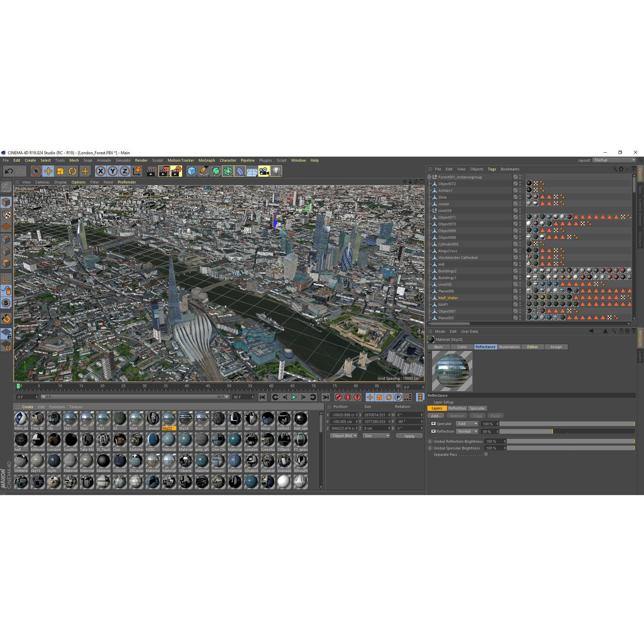
Task: Click Global Reflection Brightness radio button
Action: pyautogui.click(x=430, y=441)
